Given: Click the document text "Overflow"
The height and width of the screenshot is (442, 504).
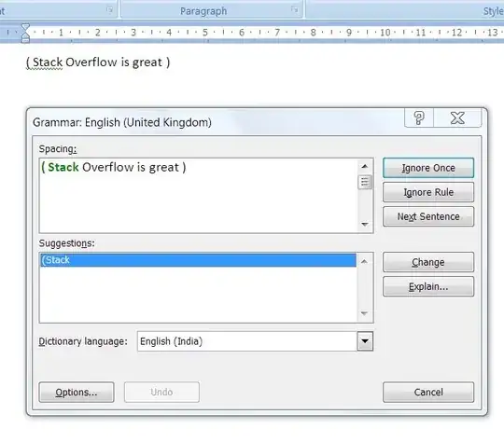Looking at the screenshot, I should [x=91, y=62].
